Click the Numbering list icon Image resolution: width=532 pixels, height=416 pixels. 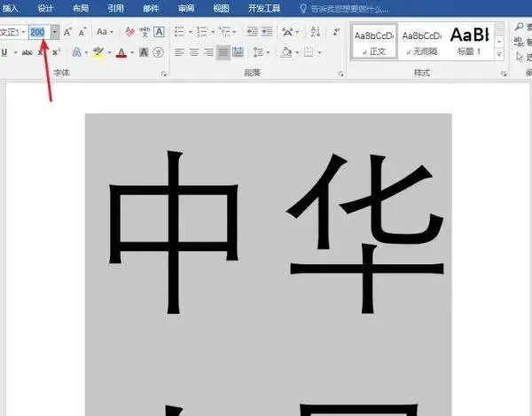pos(202,32)
